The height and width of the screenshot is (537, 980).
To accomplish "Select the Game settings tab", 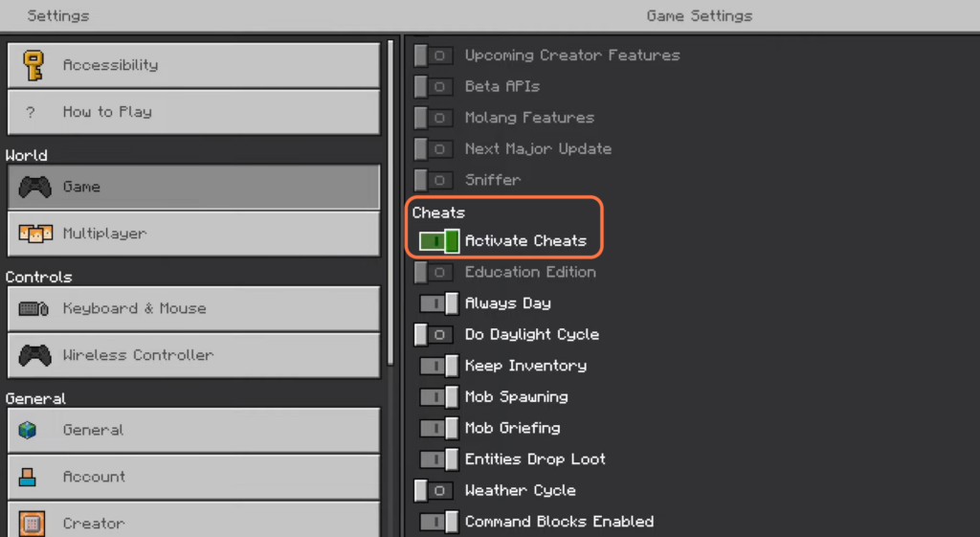I will (193, 187).
